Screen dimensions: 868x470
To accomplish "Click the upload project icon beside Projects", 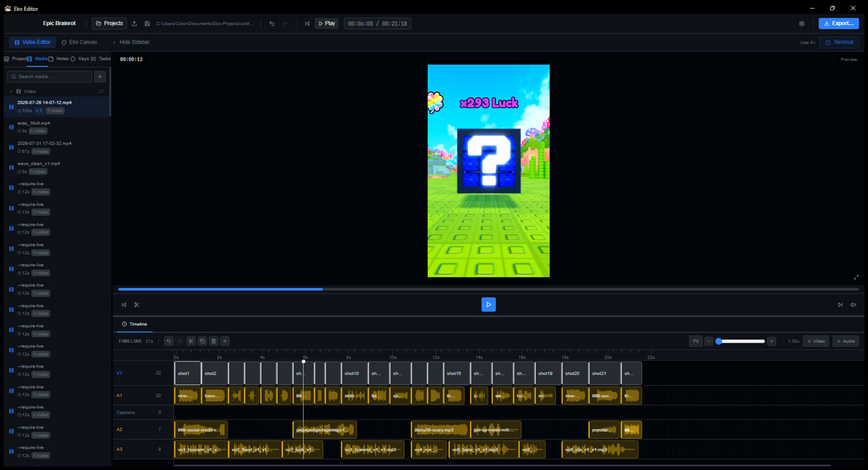I will tap(135, 23).
